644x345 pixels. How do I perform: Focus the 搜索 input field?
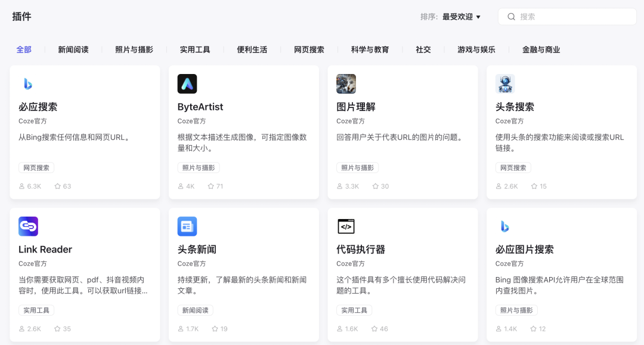coord(567,17)
